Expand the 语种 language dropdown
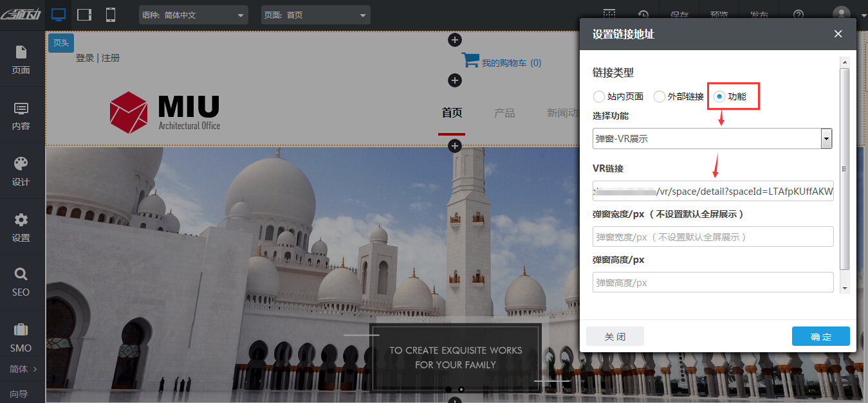Image resolution: width=868 pixels, height=403 pixels. coord(194,15)
